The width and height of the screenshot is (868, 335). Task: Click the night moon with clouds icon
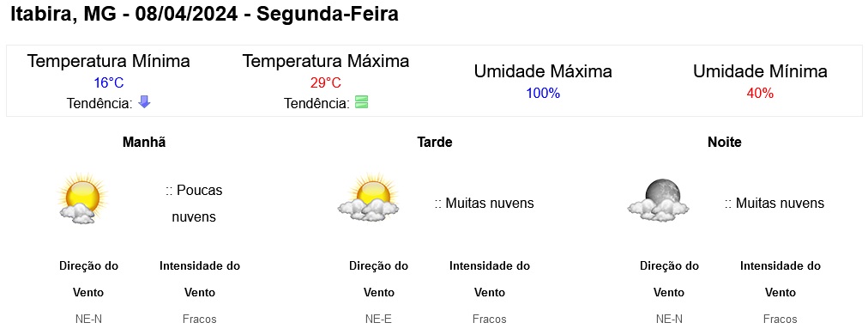pos(659,199)
